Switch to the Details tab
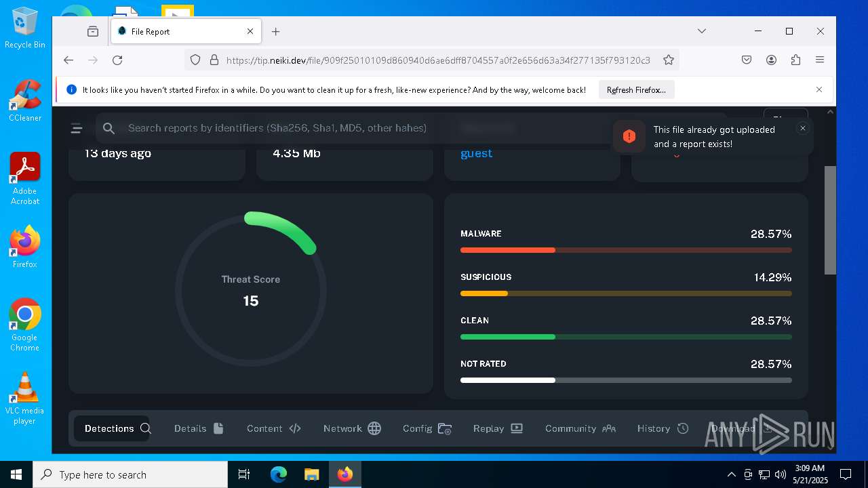Image resolution: width=868 pixels, height=488 pixels. [199, 428]
